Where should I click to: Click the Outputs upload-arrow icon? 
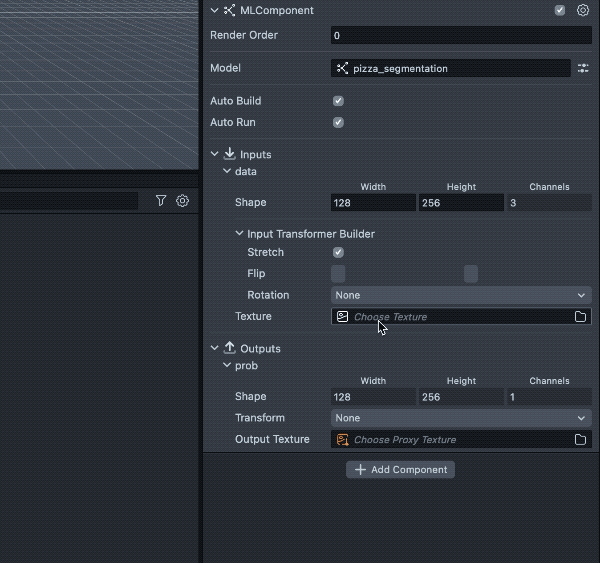click(229, 348)
